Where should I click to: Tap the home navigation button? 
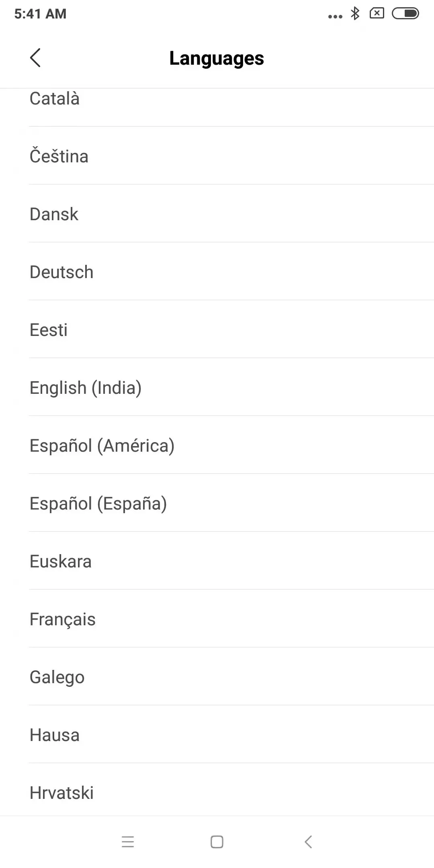[217, 842]
